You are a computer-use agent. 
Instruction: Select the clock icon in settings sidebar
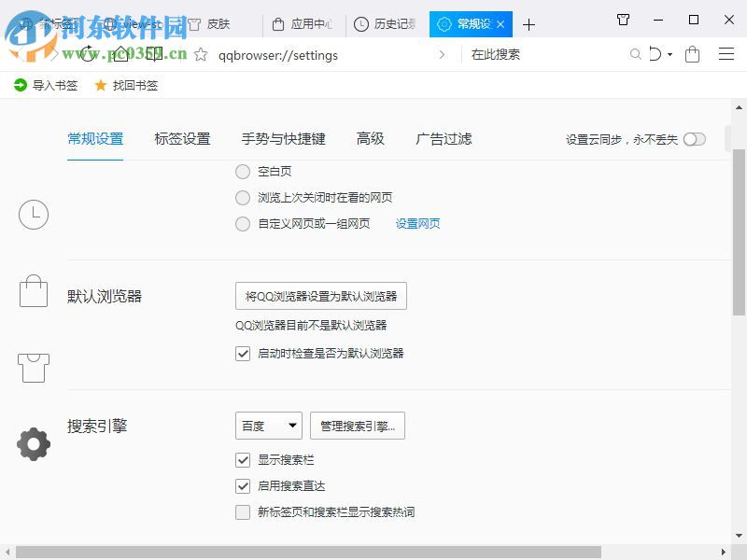coord(34,214)
